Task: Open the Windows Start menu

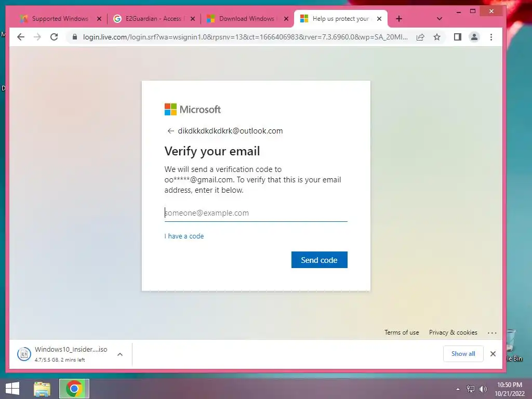Action: (12, 389)
